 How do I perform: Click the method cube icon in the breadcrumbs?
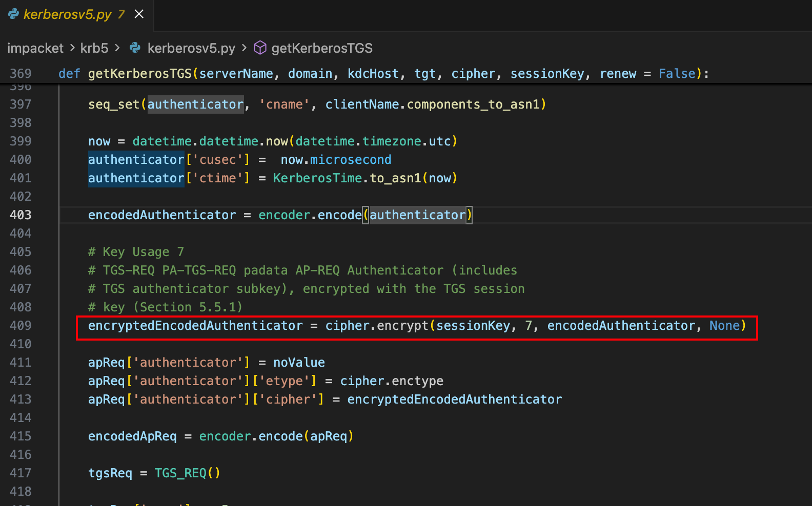tap(260, 48)
